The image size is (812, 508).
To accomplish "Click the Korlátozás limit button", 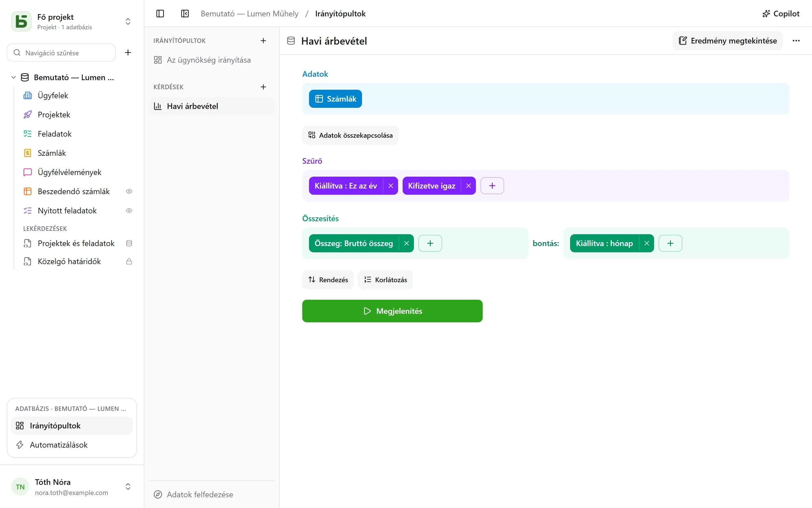I will tap(385, 279).
